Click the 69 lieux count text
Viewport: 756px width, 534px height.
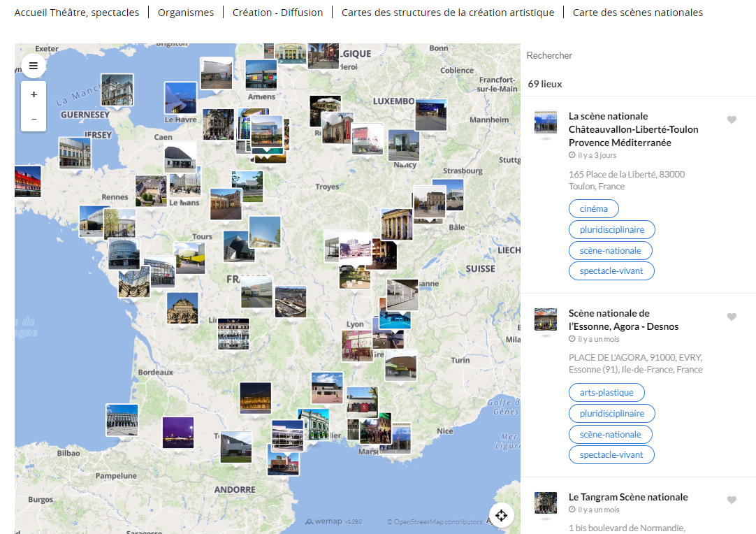coord(545,84)
